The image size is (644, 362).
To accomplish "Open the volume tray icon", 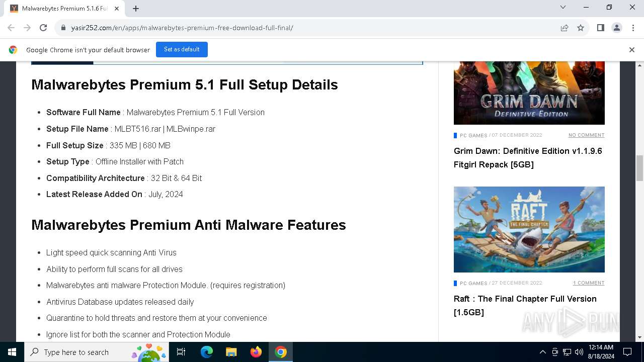I will click(579, 352).
